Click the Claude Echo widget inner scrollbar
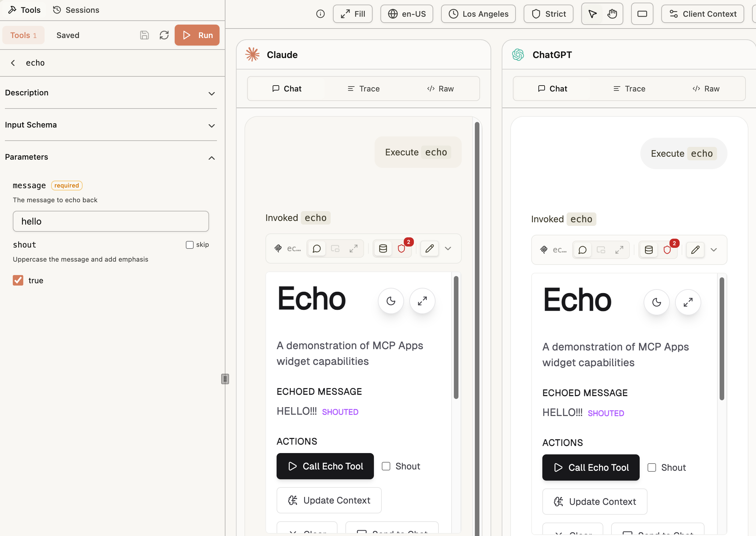756x536 pixels. pyautogui.click(x=456, y=338)
